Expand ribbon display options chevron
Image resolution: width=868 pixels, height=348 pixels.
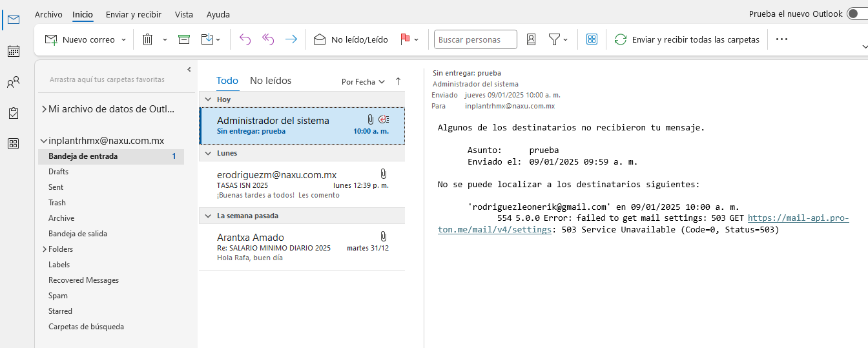click(x=864, y=46)
